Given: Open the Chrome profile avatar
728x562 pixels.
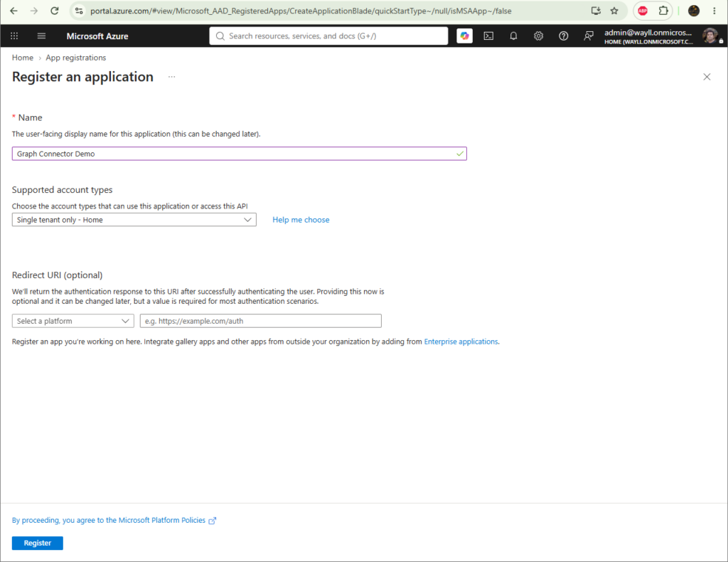Looking at the screenshot, I should pyautogui.click(x=694, y=11).
